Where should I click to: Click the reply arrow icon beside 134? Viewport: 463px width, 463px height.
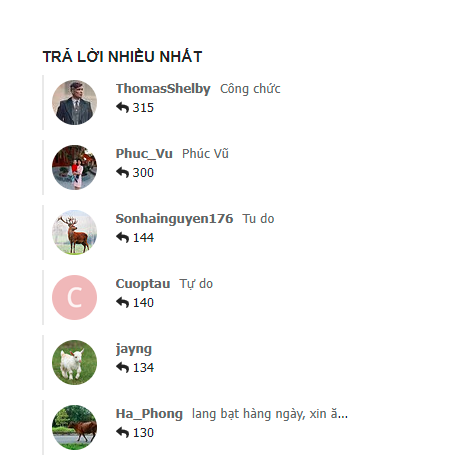122,368
